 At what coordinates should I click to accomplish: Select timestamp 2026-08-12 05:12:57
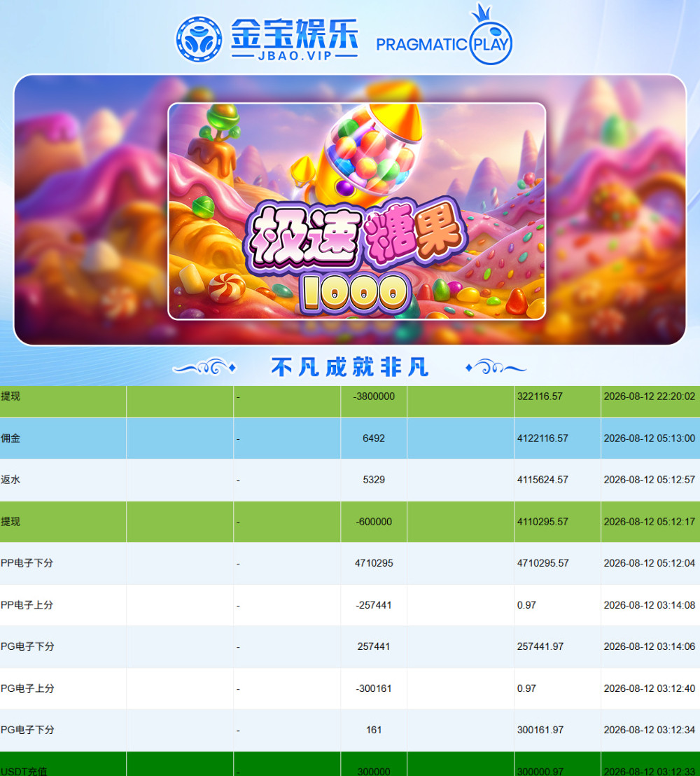point(649,480)
